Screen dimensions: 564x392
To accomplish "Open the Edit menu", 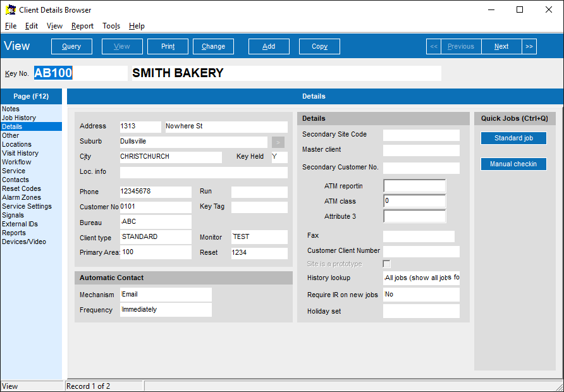I will point(31,26).
